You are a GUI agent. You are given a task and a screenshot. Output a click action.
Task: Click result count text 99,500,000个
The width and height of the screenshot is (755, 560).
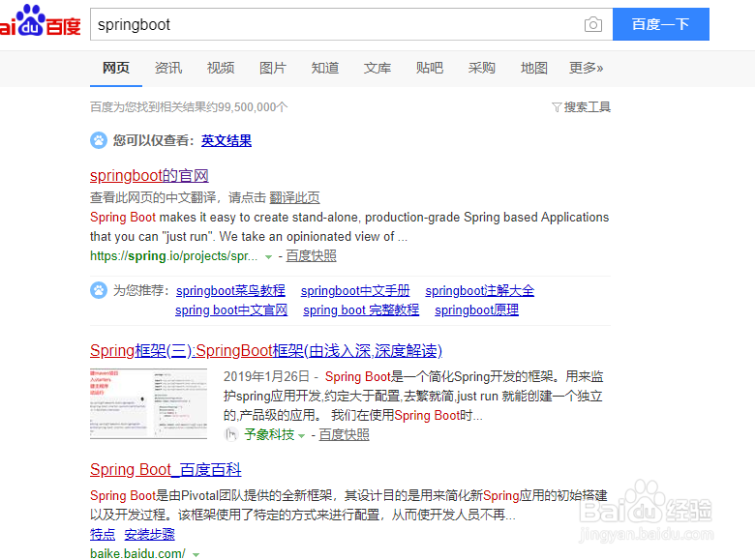[253, 107]
